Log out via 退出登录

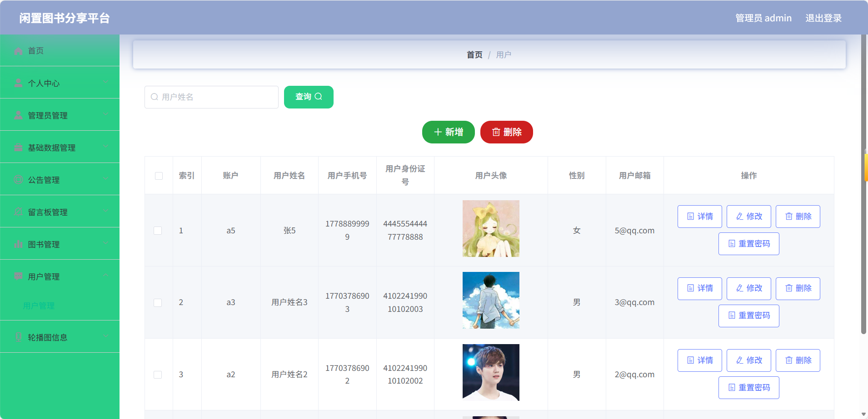823,18
